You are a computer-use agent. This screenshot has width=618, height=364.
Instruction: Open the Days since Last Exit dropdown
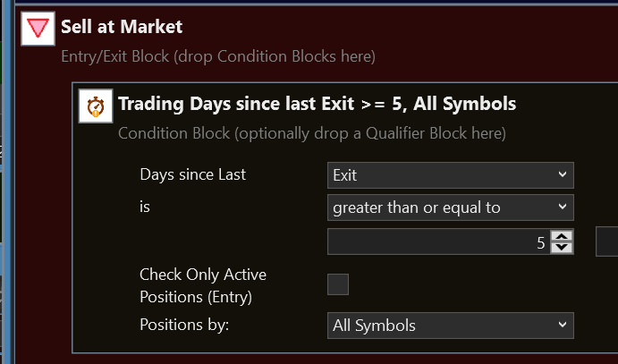(450, 174)
